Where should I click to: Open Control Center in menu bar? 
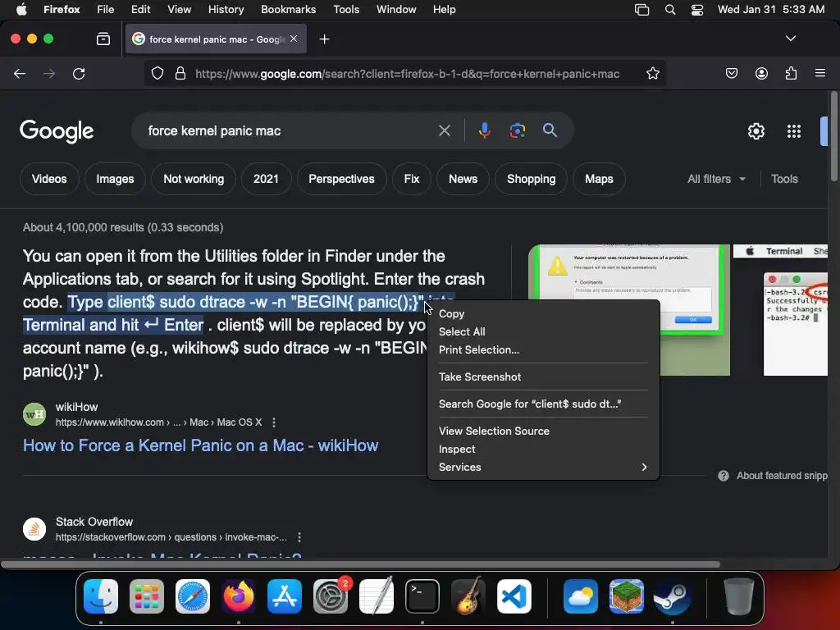(x=697, y=9)
